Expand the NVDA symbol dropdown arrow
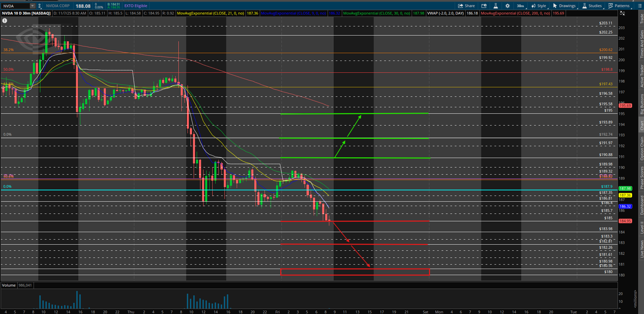The height and width of the screenshot is (314, 644). coord(32,5)
